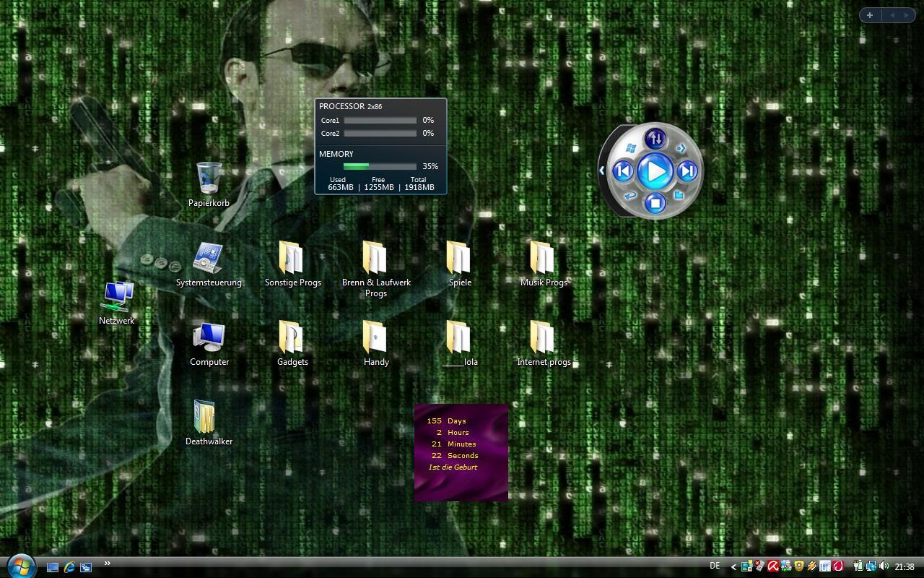Open the Spiele folder

pos(460,264)
